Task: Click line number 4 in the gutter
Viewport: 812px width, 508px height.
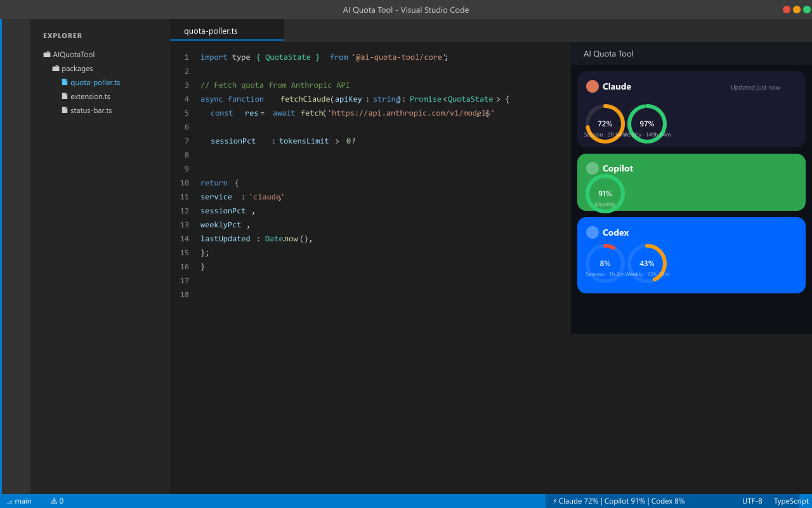Action: pos(187,99)
